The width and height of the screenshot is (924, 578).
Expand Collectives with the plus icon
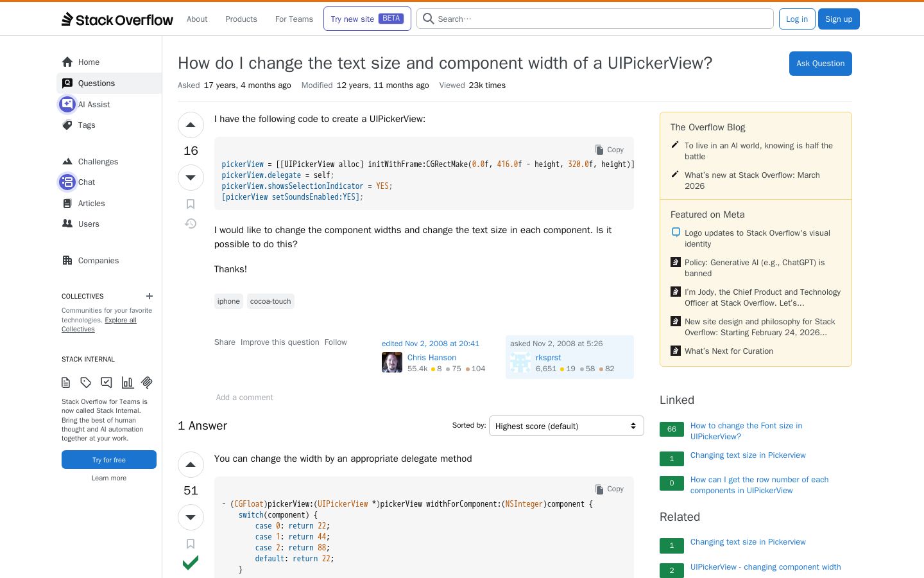click(x=150, y=296)
